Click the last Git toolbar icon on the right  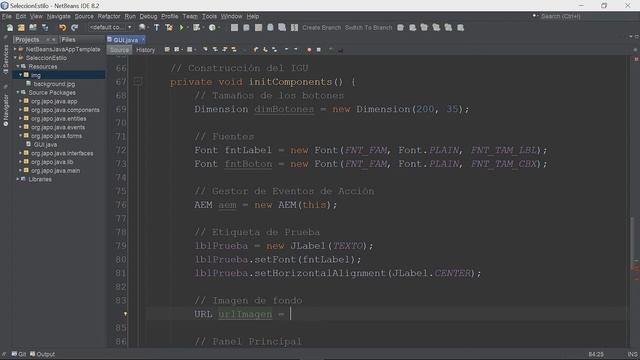coord(460,28)
